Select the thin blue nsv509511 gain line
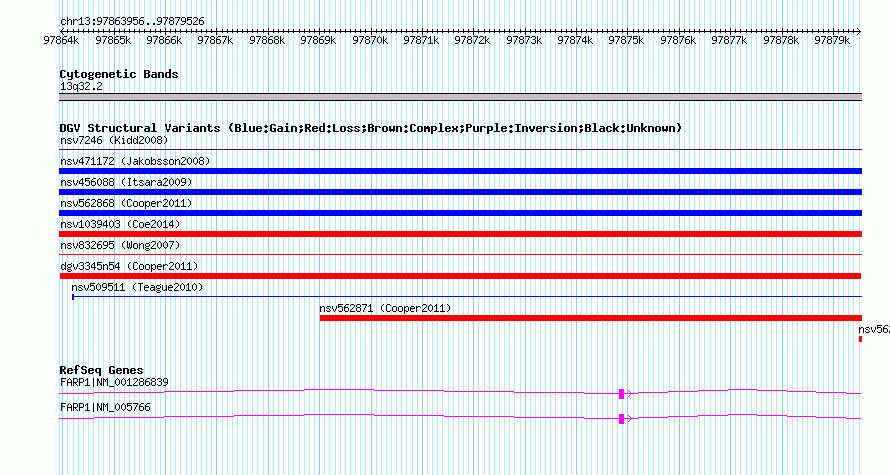Screen dimensions: 890x475 pyautogui.click(x=467, y=297)
